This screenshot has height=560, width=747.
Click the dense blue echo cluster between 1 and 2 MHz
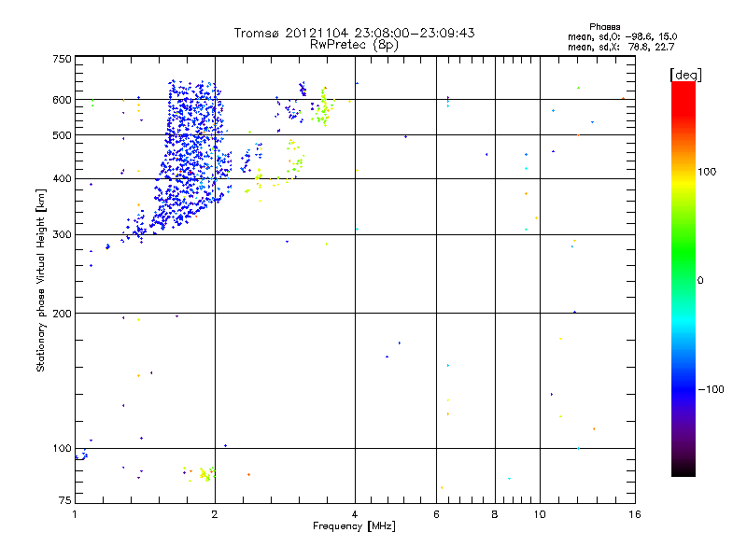click(x=190, y=157)
